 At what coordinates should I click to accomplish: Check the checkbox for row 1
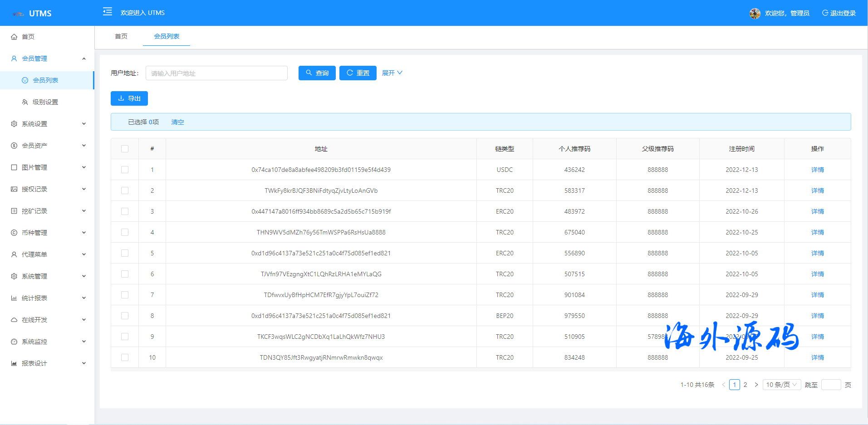pos(125,170)
